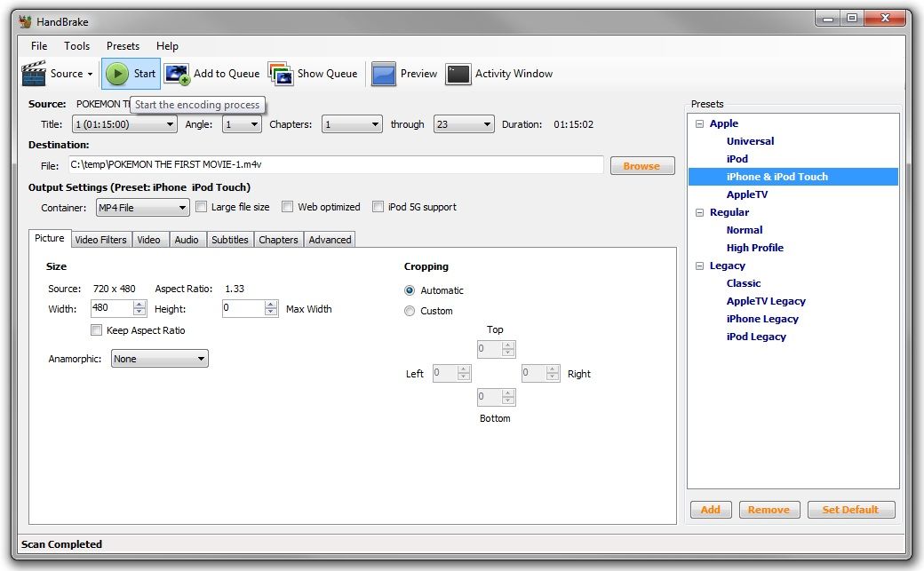Open the video Preview window
Viewport: 924px width, 571px height.
[x=404, y=74]
